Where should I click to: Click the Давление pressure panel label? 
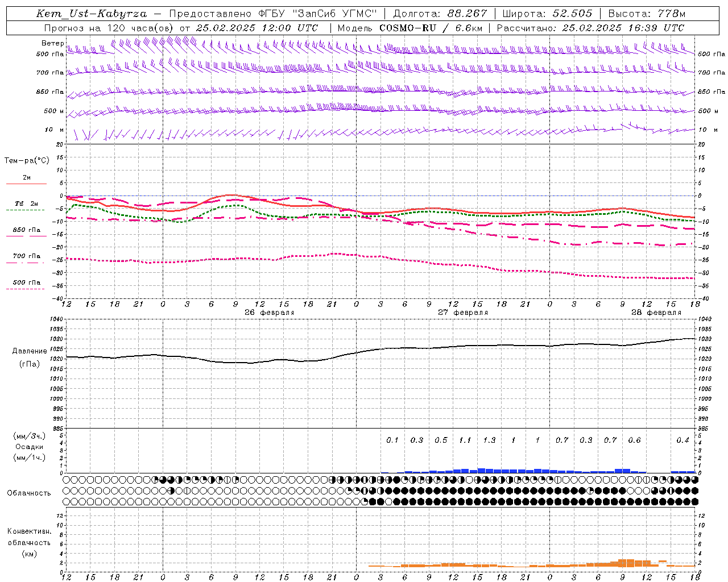[30, 351]
